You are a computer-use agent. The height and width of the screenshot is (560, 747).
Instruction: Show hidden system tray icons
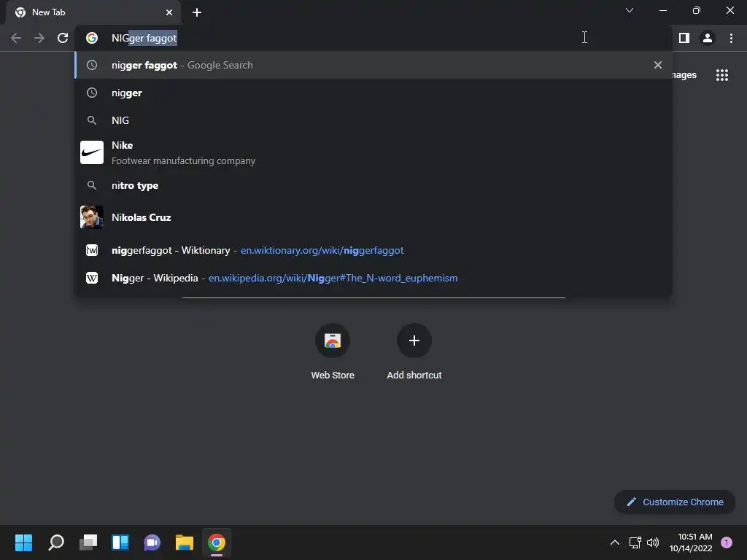(615, 542)
